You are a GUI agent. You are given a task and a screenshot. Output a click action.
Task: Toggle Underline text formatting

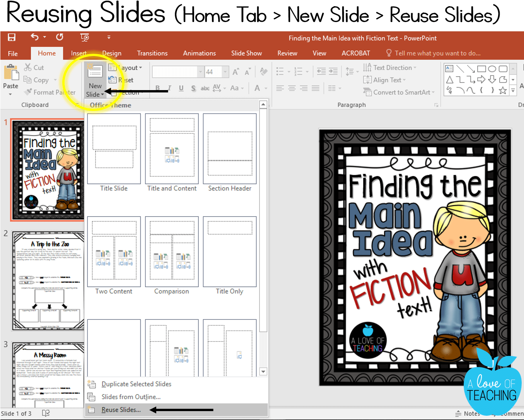pyautogui.click(x=181, y=88)
